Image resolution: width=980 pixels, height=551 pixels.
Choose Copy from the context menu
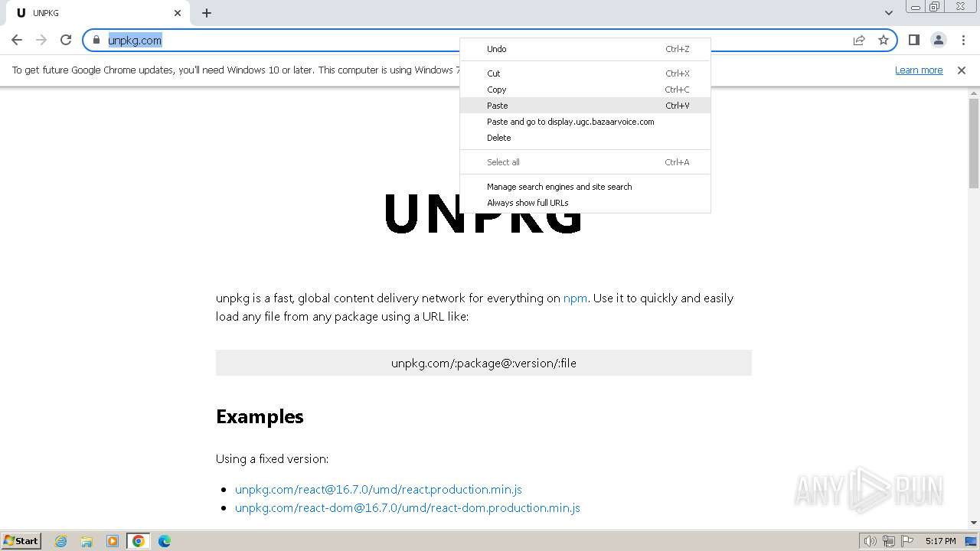pos(585,90)
